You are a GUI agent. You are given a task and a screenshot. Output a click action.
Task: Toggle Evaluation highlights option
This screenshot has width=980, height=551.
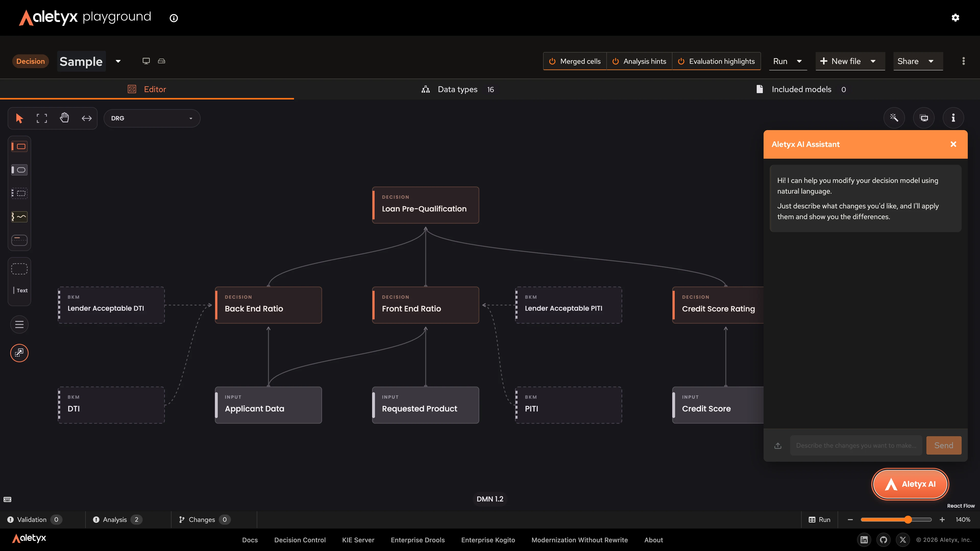point(716,61)
